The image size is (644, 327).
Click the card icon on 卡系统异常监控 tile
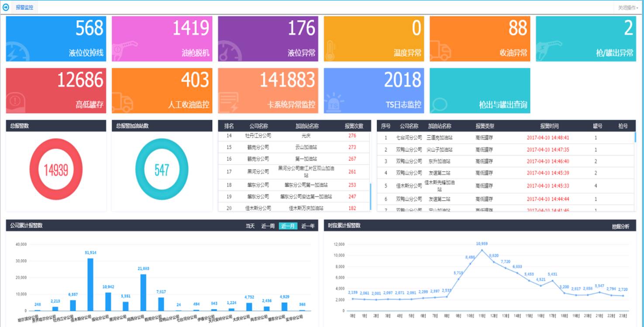(x=228, y=102)
